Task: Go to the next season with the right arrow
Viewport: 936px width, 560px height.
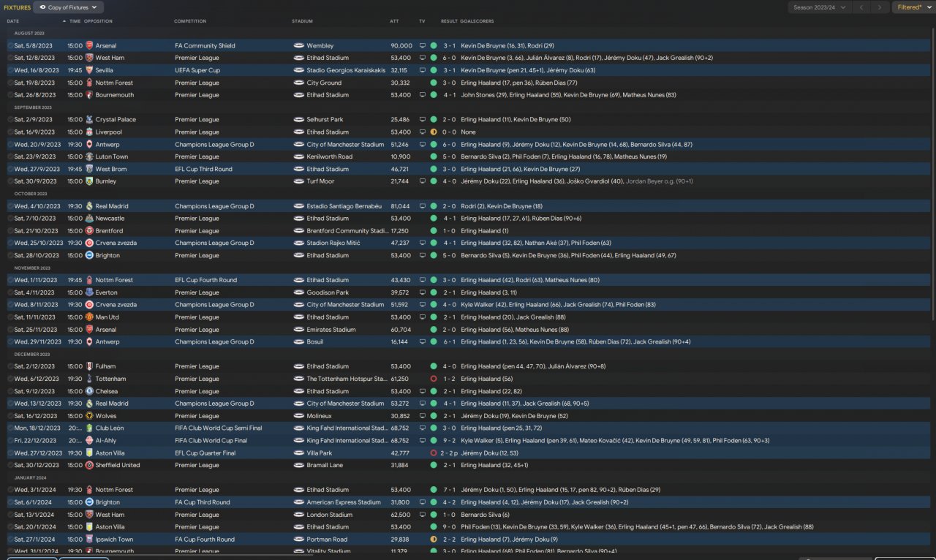Action: point(880,7)
